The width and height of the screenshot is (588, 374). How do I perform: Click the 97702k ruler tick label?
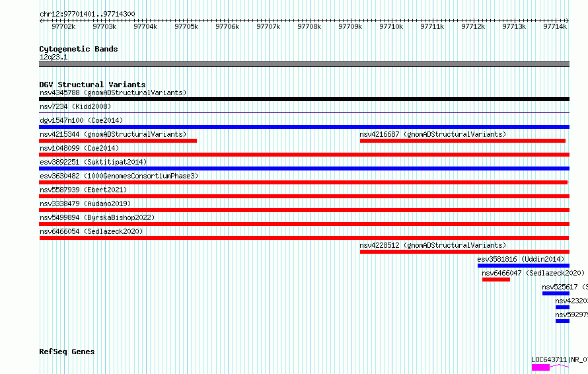coord(63,26)
